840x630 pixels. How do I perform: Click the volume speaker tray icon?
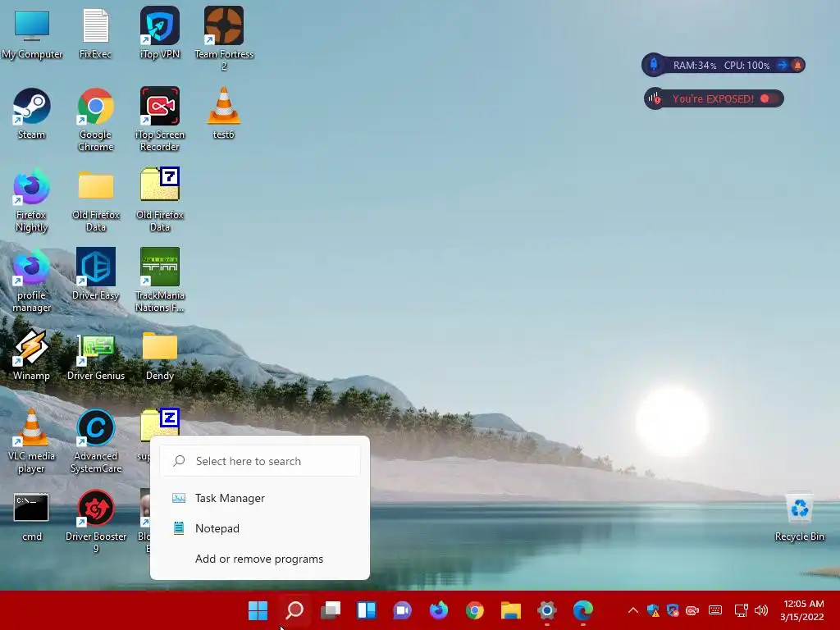[760, 610]
